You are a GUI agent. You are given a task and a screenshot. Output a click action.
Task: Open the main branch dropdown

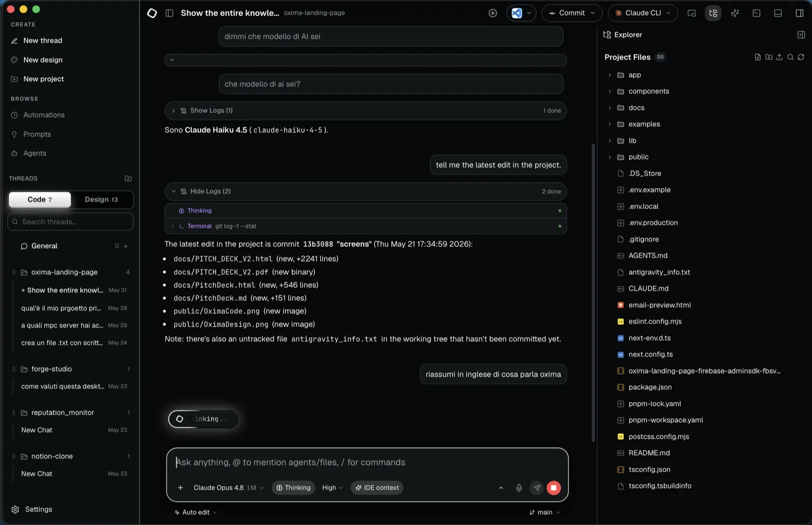[x=545, y=512]
